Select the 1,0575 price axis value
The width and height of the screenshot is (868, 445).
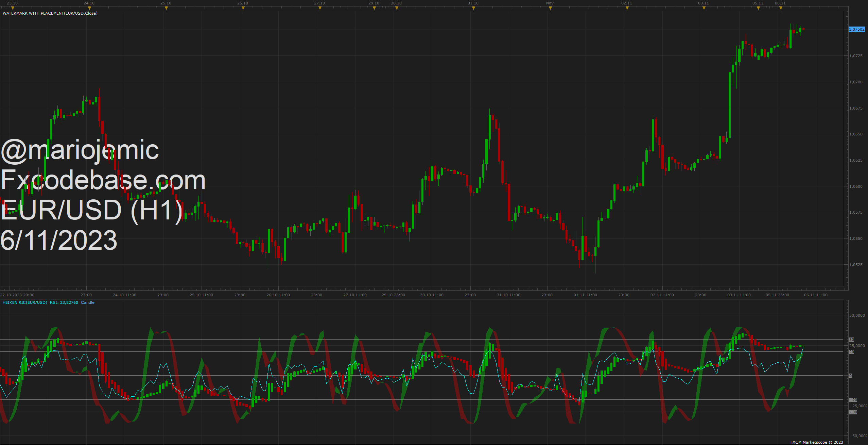coord(856,212)
